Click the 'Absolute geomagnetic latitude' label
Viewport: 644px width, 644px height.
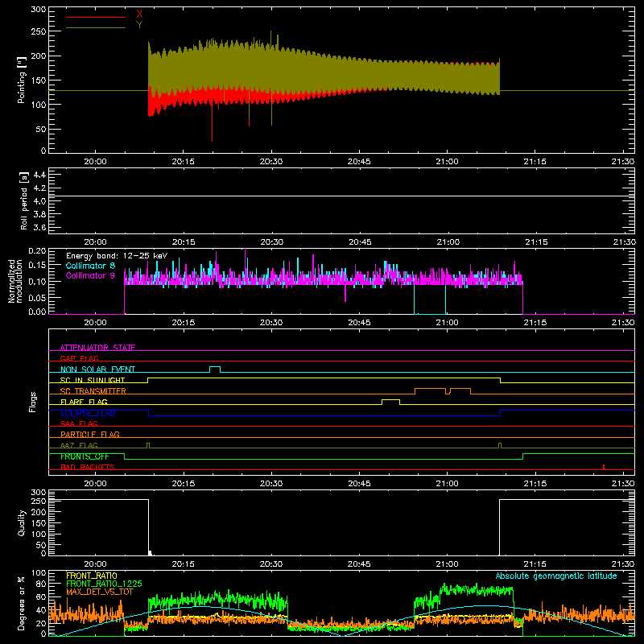click(556, 576)
